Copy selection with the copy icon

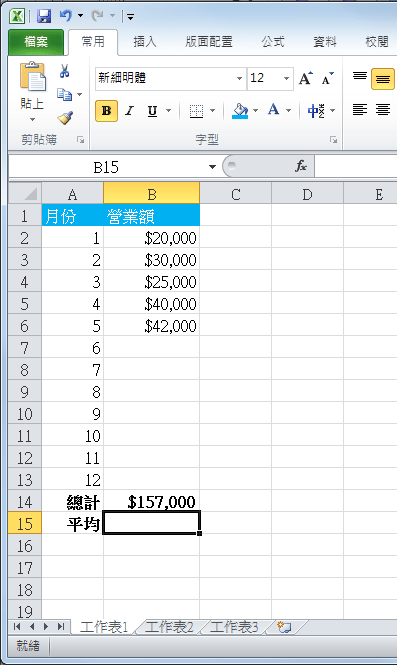click(x=64, y=94)
